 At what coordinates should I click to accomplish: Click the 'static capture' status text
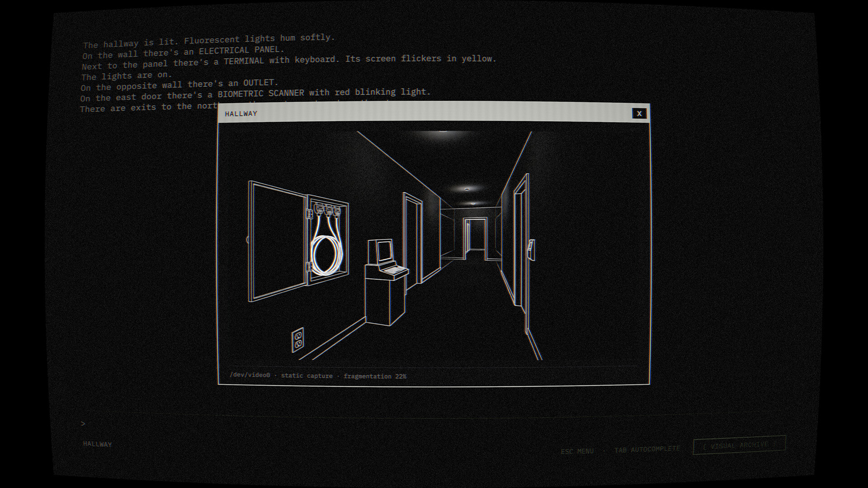tap(307, 376)
